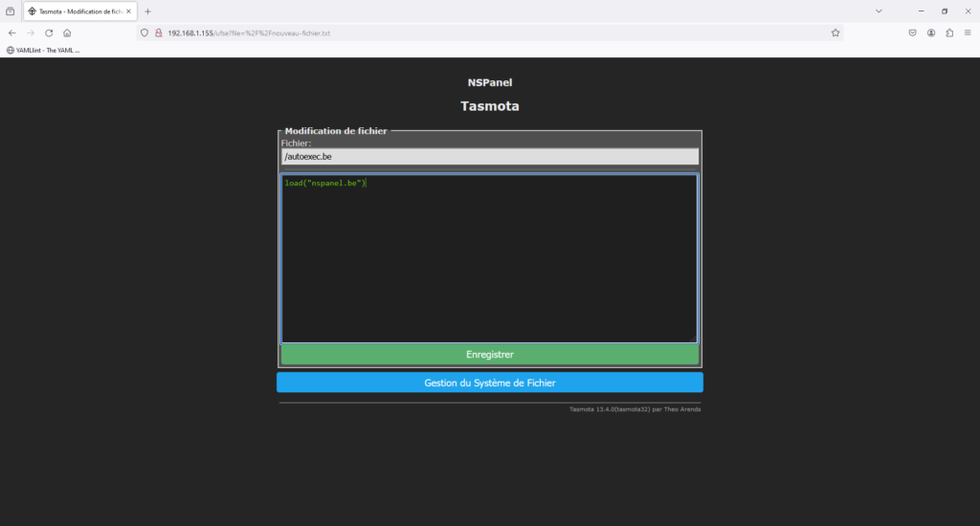Close the Tasmota tab
Viewport: 980px width, 526px height.
(x=129, y=11)
